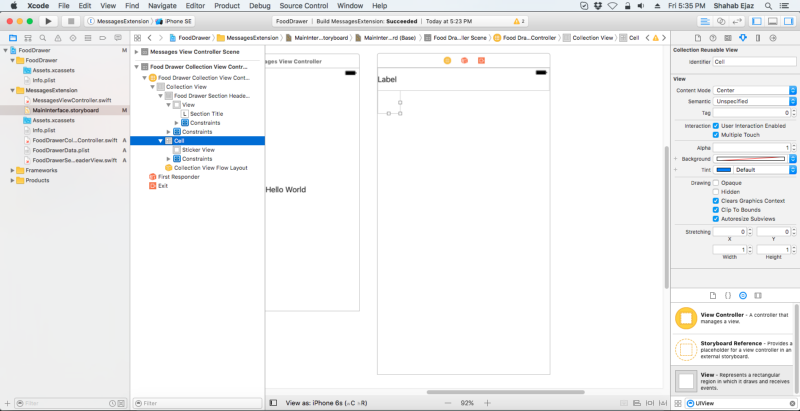Viewport: 800px width, 411px height.
Task: Go back with jump bar left chevron
Action: [x=149, y=38]
